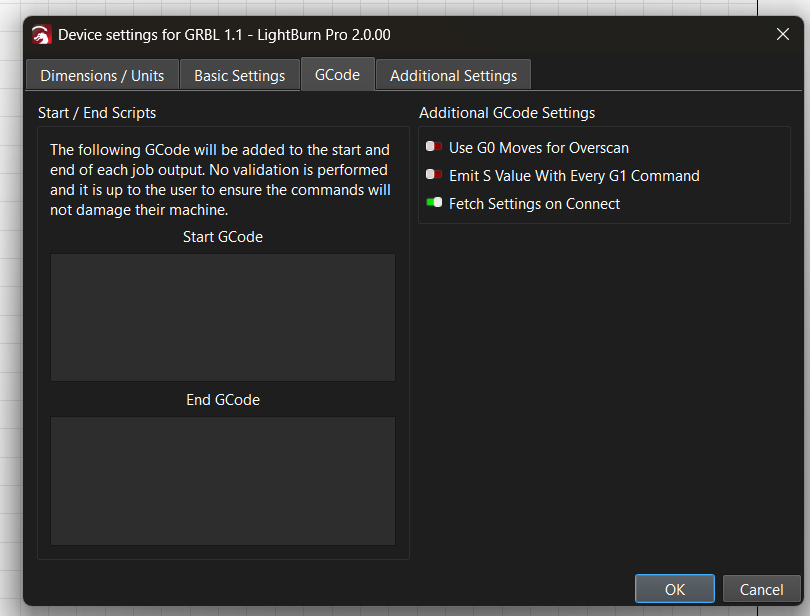Screen dimensions: 810x616
Task: Disable the Fetch Settings on Connect switch
Action: pos(434,203)
